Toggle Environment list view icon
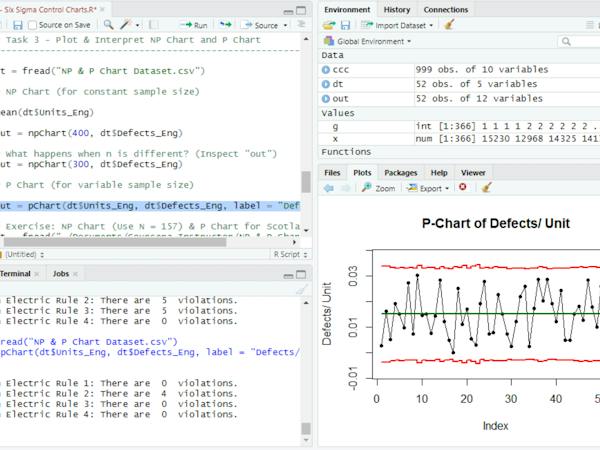The image size is (600, 450). [590, 26]
